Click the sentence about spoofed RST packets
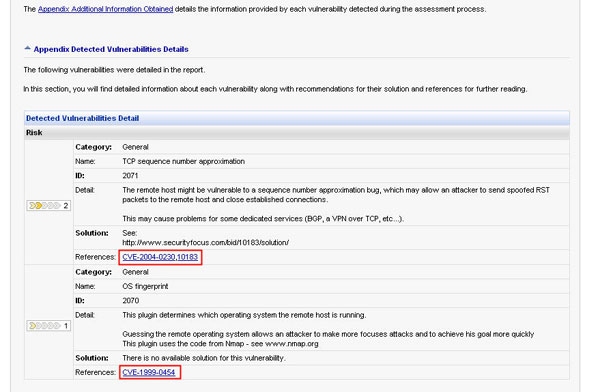 click(336, 195)
